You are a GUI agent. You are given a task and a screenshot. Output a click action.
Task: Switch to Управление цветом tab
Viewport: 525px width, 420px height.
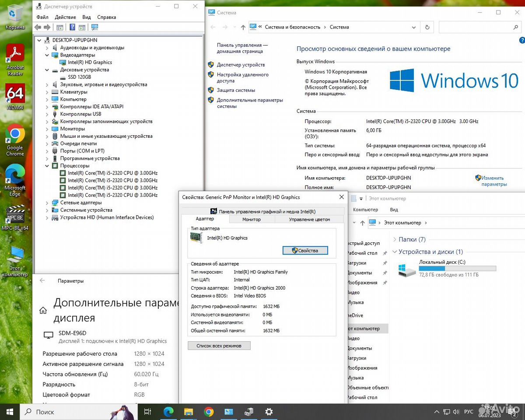tap(309, 219)
